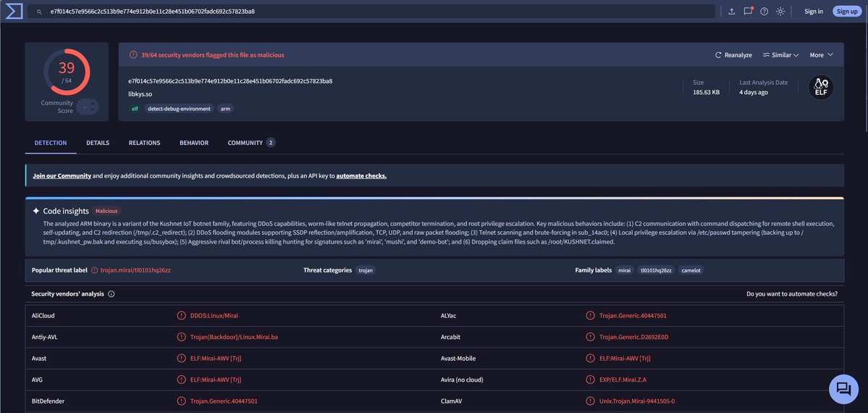Click the ELF file type icon
Viewport: 868px width, 413px height.
(820, 87)
